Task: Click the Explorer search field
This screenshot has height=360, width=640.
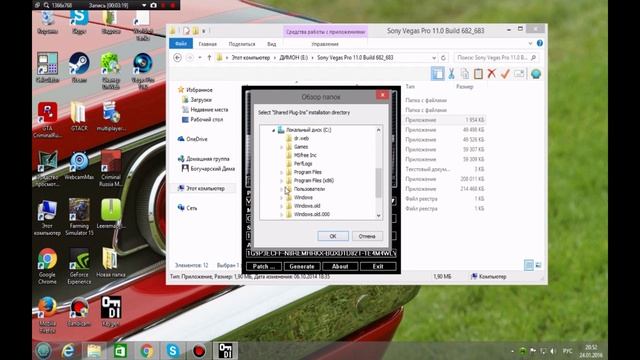Action: (496, 58)
